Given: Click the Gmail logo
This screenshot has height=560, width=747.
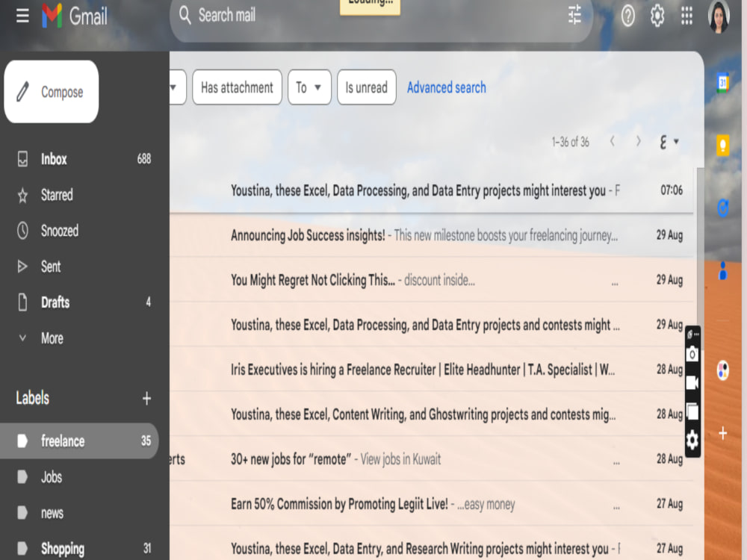Looking at the screenshot, I should click(74, 16).
